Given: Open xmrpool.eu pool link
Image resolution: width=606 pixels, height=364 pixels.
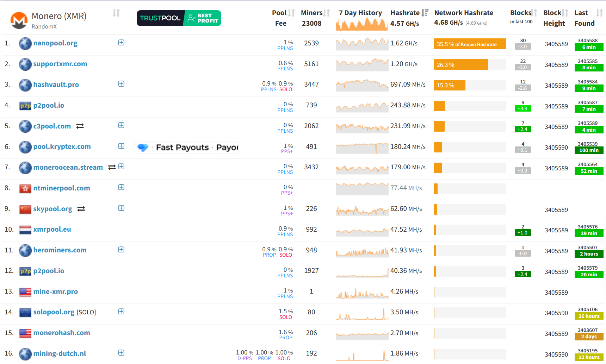Looking at the screenshot, I should pyautogui.click(x=52, y=230).
